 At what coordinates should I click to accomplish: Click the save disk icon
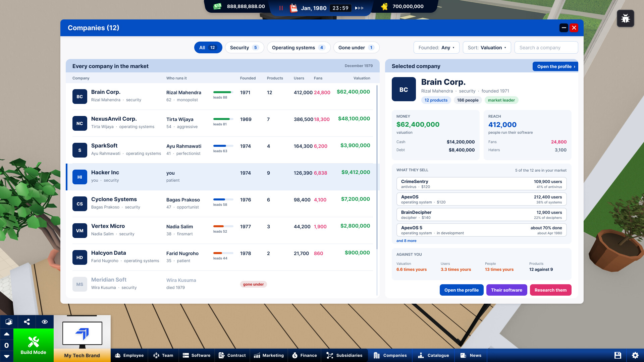pyautogui.click(x=618, y=355)
